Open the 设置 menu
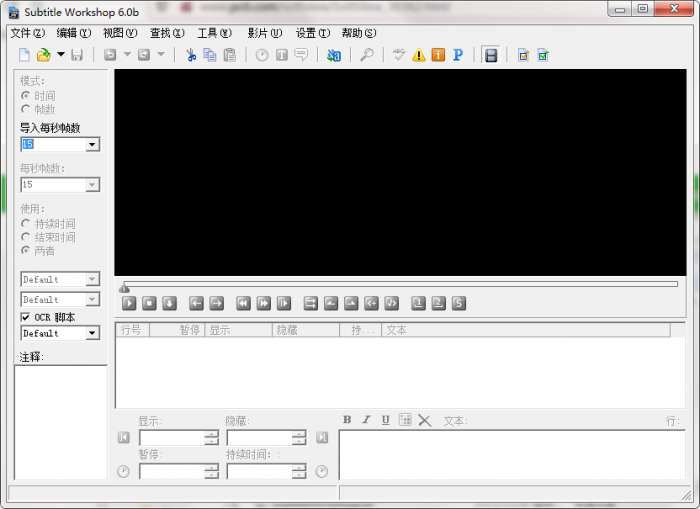The height and width of the screenshot is (509, 700). 312,33
